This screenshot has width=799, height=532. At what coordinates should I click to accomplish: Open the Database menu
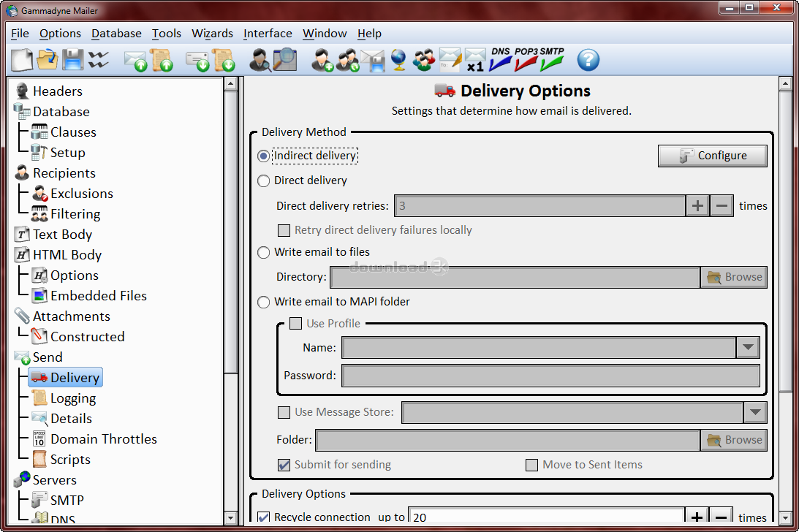pyautogui.click(x=116, y=34)
